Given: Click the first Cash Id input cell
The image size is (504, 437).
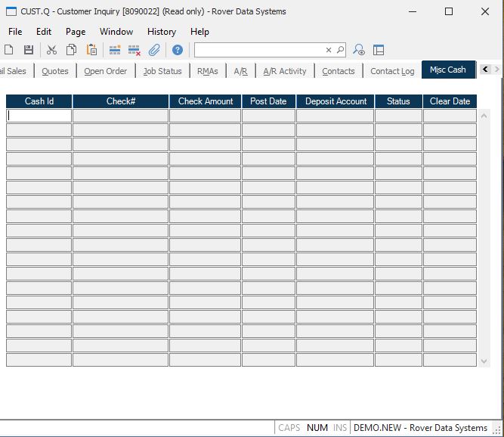Looking at the screenshot, I should 39,116.
